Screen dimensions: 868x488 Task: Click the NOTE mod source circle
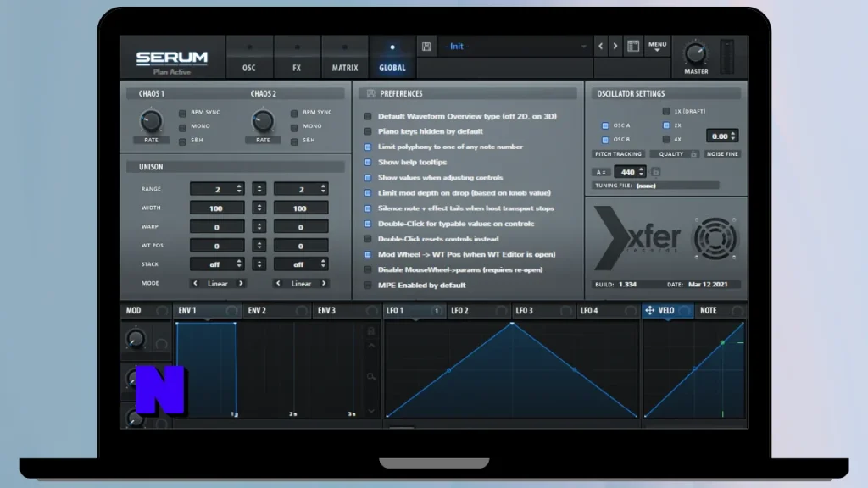737,311
